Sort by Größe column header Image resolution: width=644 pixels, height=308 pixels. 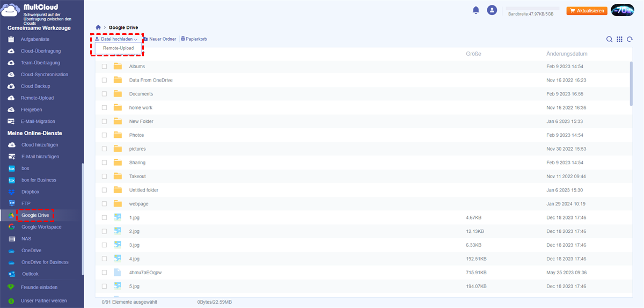[473, 54]
